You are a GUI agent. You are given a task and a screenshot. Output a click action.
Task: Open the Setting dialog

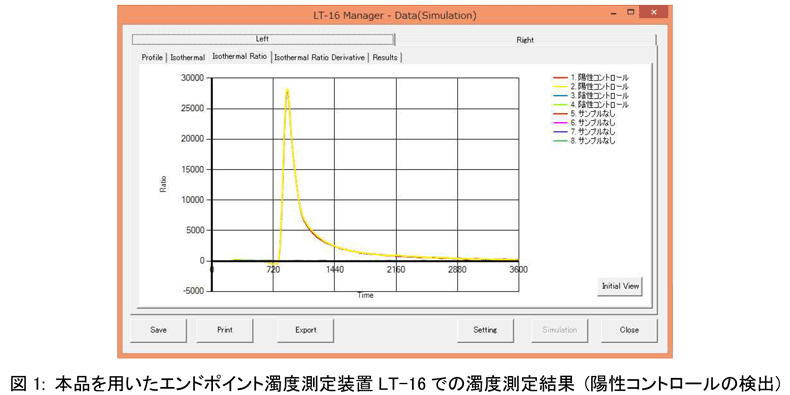[485, 330]
